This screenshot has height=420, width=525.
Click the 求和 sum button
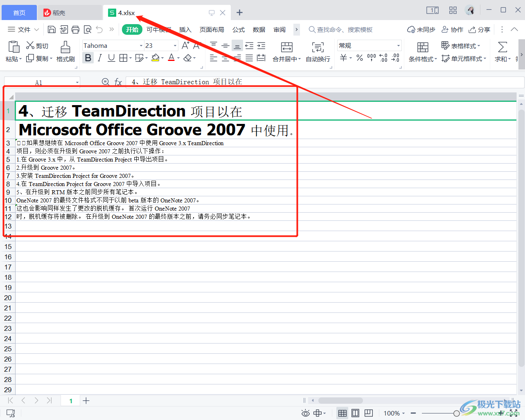point(502,52)
